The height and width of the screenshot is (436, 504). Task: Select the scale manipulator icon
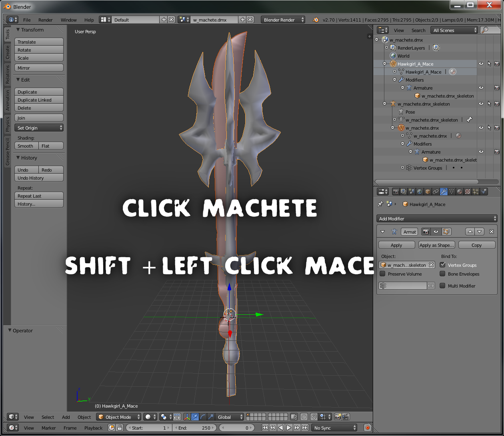pyautogui.click(x=211, y=417)
